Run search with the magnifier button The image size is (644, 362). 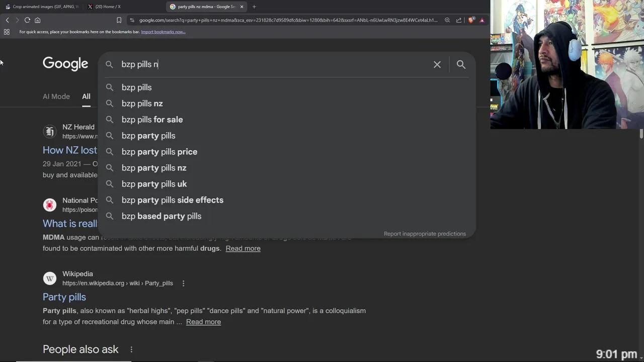pos(461,64)
